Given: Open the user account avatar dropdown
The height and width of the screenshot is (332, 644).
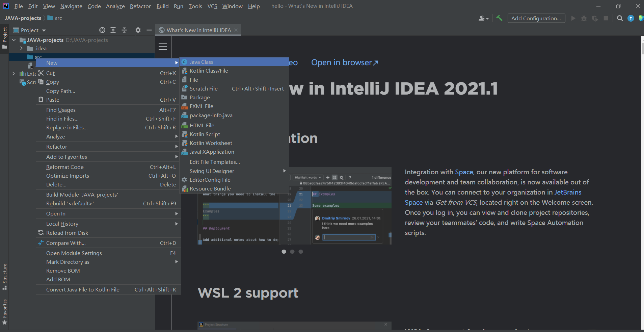Looking at the screenshot, I should pyautogui.click(x=484, y=18).
